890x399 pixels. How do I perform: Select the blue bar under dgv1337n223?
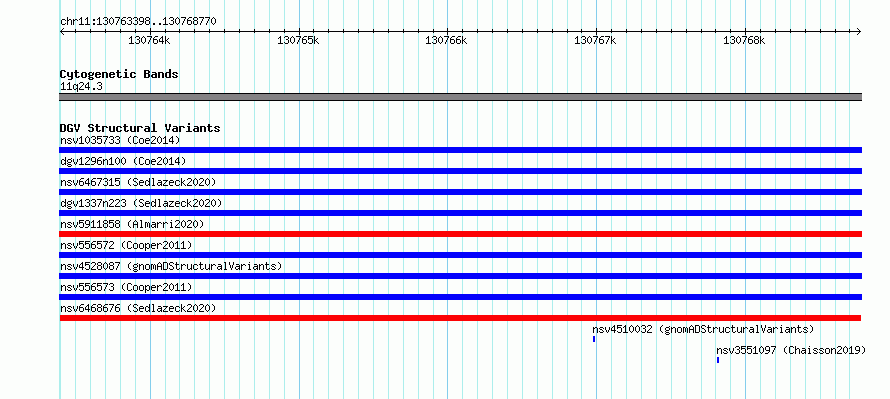tap(461, 213)
